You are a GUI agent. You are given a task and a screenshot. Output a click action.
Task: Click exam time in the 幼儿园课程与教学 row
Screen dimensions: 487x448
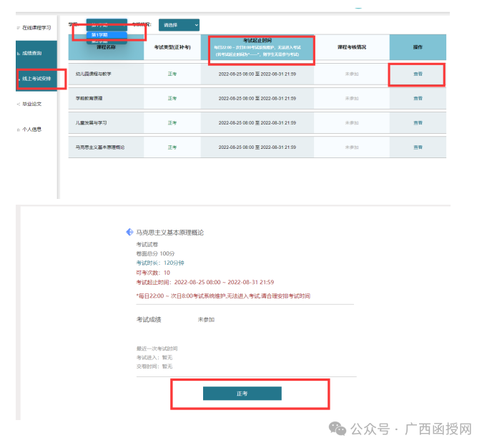257,74
